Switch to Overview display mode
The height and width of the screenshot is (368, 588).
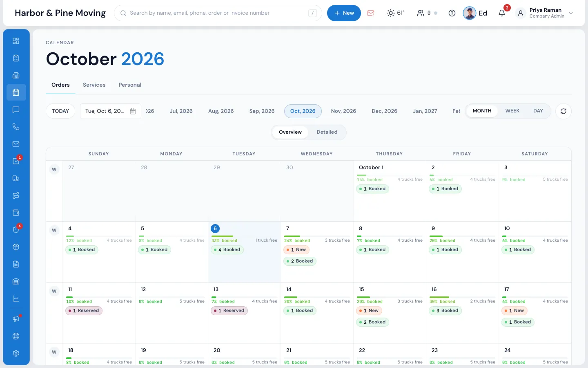click(x=290, y=132)
